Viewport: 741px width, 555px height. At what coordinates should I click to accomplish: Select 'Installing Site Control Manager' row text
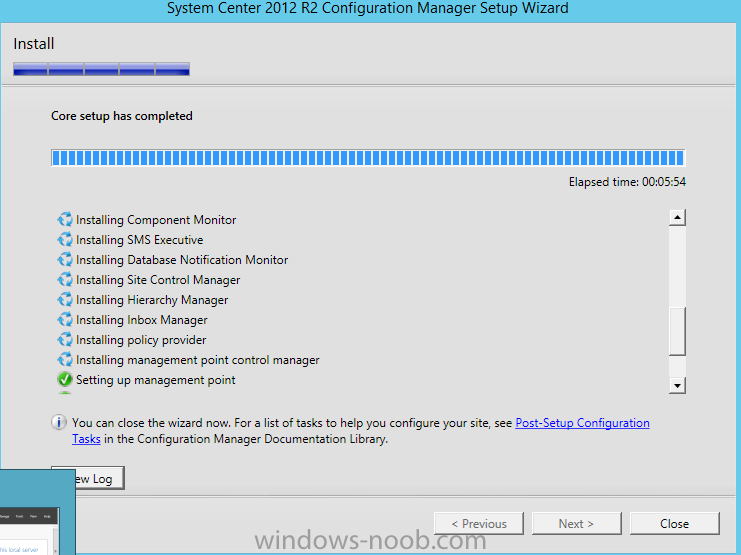pyautogui.click(x=158, y=280)
